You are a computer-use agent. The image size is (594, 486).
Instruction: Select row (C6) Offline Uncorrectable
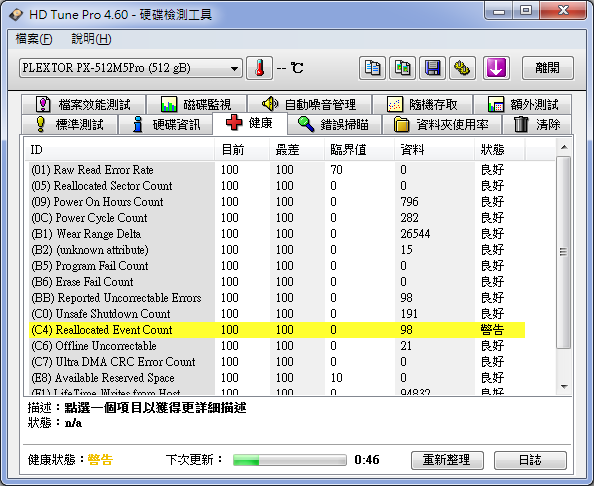[x=277, y=346]
